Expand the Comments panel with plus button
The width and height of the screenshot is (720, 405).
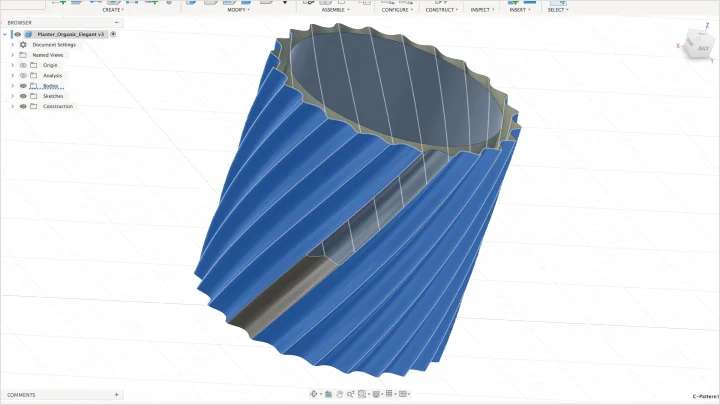point(117,395)
